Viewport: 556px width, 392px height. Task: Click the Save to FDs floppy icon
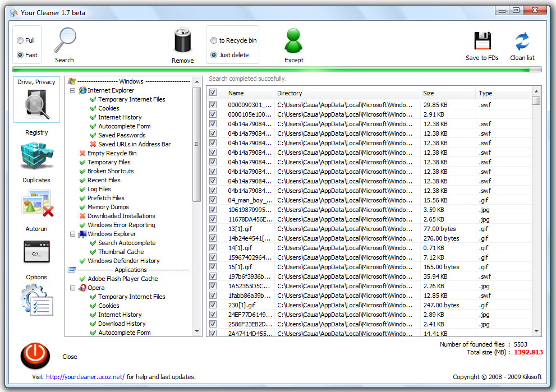click(x=483, y=41)
